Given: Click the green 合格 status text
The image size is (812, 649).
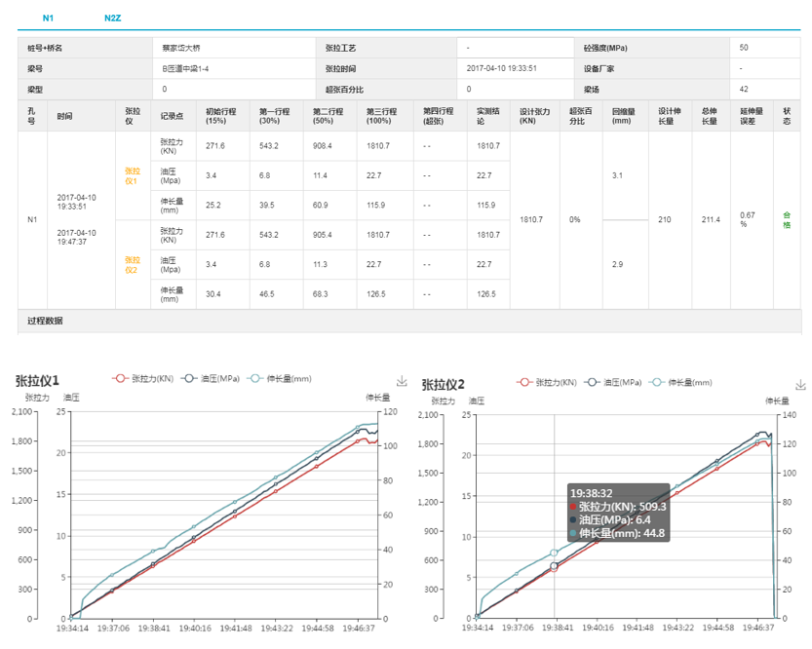Looking at the screenshot, I should (x=787, y=219).
